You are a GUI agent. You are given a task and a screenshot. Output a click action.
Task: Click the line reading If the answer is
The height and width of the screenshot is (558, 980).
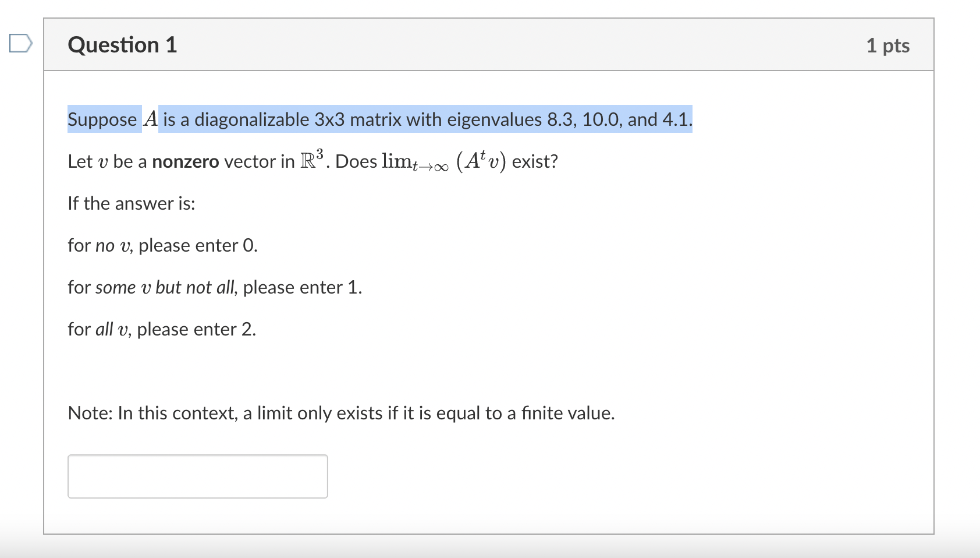pyautogui.click(x=131, y=203)
